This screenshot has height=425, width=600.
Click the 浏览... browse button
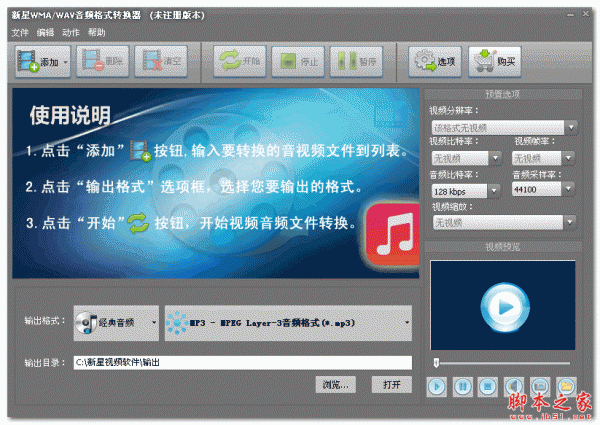[335, 384]
